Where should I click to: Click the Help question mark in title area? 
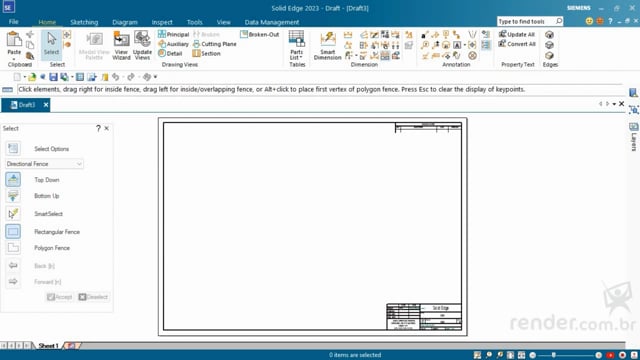[x=610, y=21]
